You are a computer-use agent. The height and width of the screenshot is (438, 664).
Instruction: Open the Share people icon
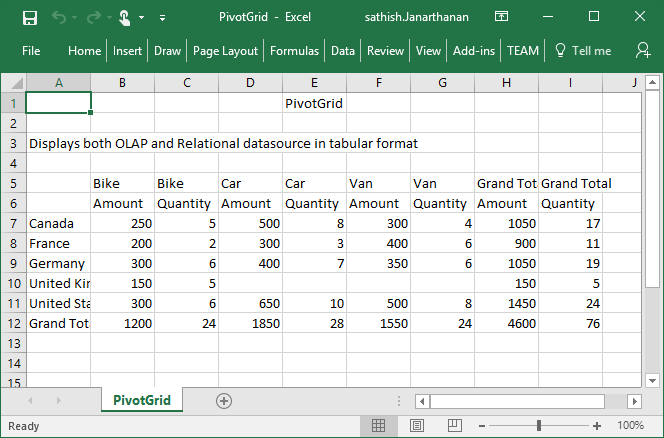coord(642,50)
